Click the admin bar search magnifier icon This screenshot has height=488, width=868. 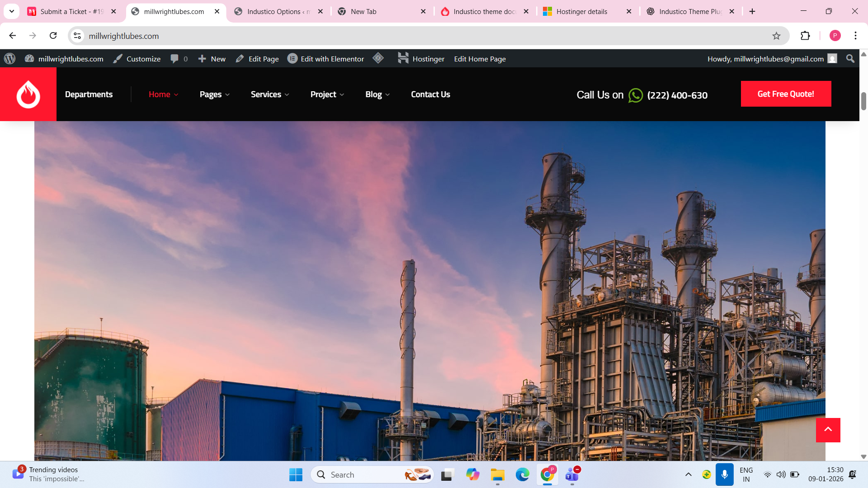(x=850, y=59)
